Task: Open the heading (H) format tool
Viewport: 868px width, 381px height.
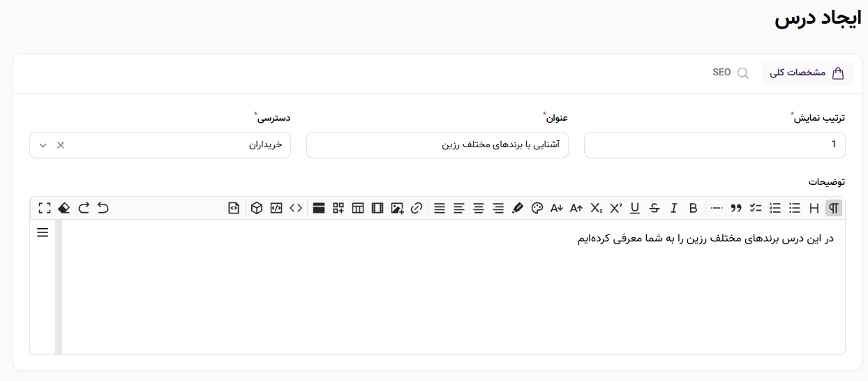Action: point(814,208)
